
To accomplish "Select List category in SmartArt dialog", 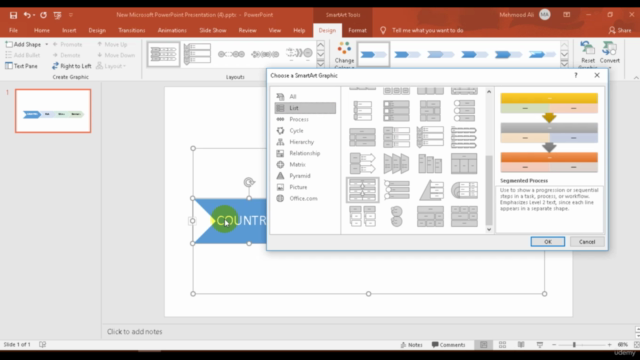I will tap(305, 108).
